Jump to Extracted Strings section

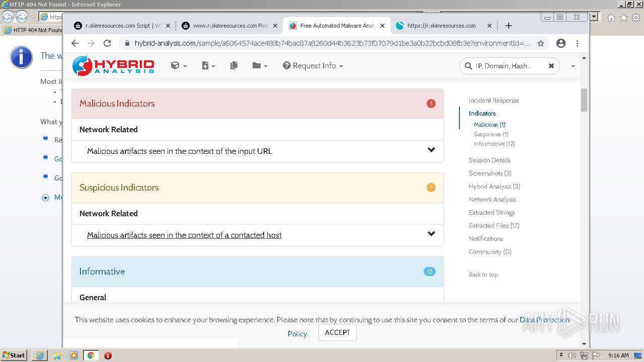[x=492, y=212]
